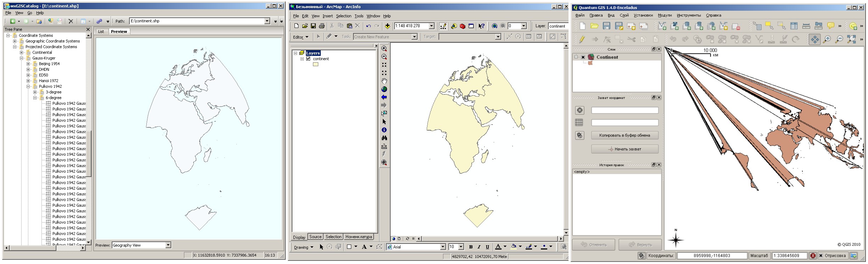Switch to the List tab in wxGISCatalog

coord(101,31)
